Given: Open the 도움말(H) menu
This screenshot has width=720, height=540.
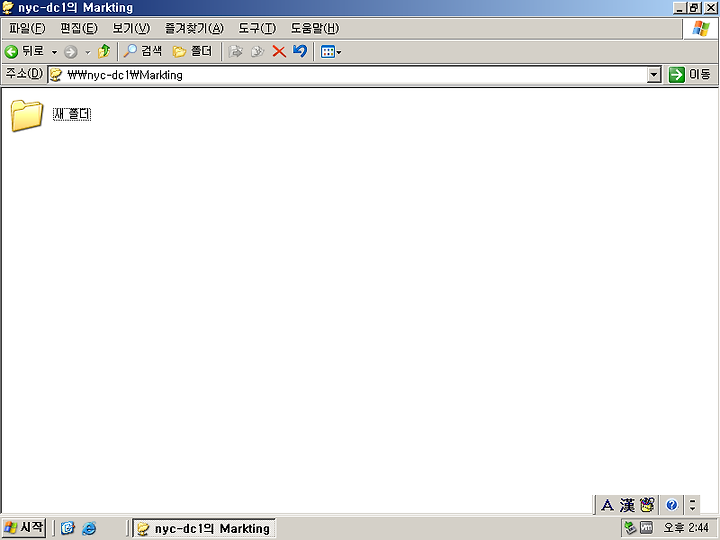Looking at the screenshot, I should coord(315,28).
